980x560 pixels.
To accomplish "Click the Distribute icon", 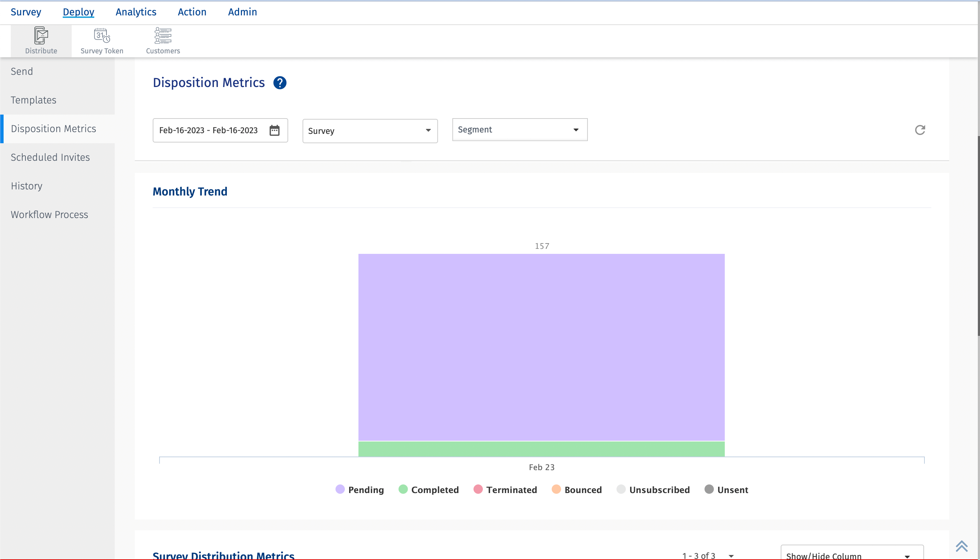I will coord(41,36).
